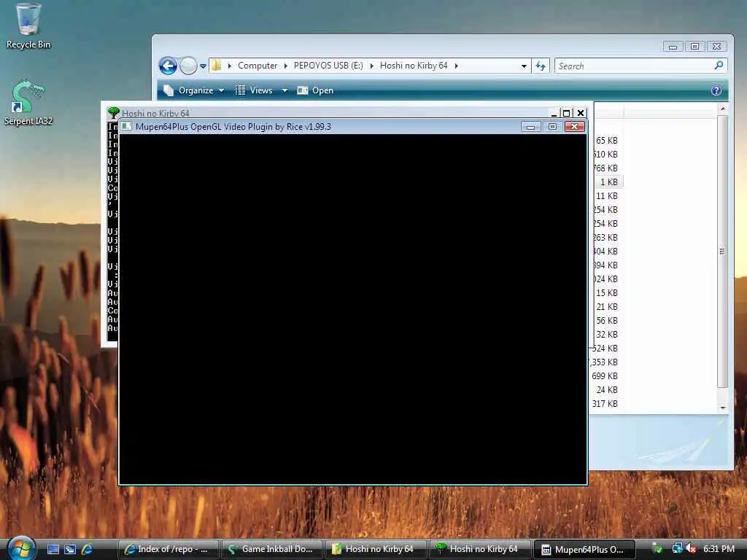Open the Serpent IA32 desktop shortcut
Screen dimensions: 747x560
(x=28, y=102)
